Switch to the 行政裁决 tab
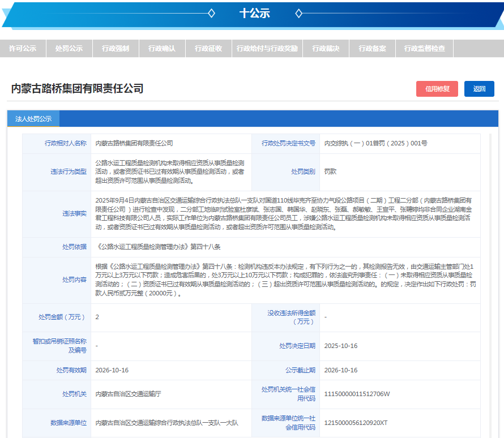The height and width of the screenshot is (438, 504). click(x=326, y=49)
